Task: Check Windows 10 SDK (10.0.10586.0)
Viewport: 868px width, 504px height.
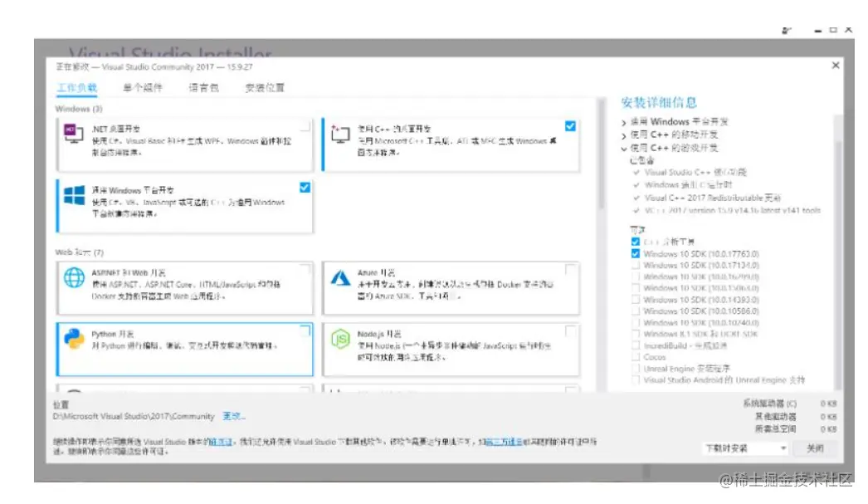Action: (x=636, y=311)
